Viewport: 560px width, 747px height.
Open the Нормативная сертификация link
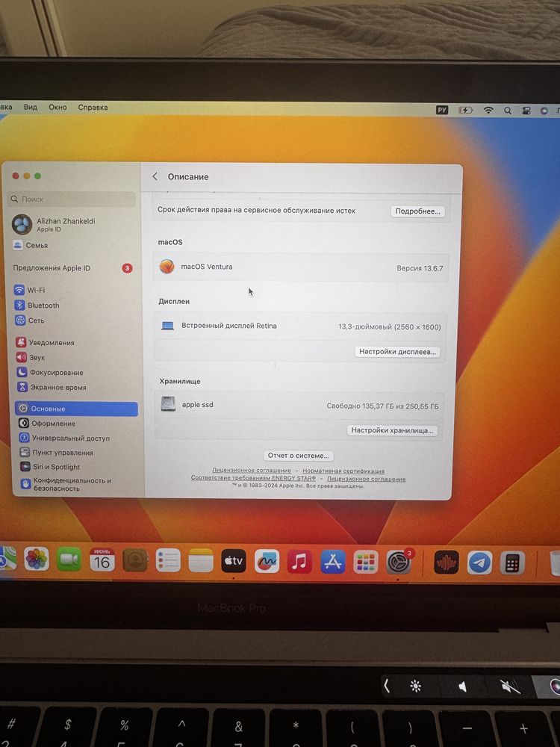(x=343, y=471)
